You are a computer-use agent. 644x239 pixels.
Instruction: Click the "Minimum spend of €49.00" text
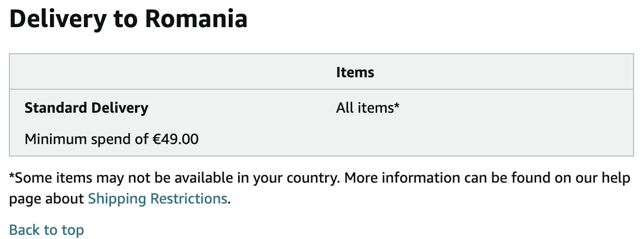(x=112, y=139)
